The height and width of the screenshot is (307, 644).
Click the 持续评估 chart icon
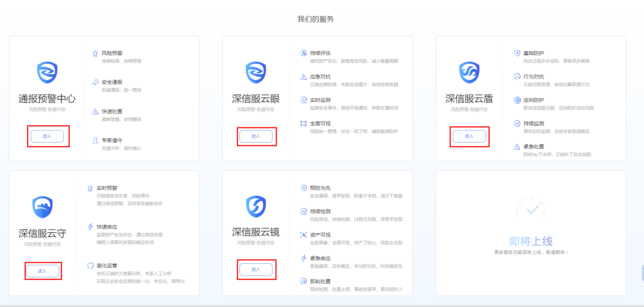click(x=304, y=53)
